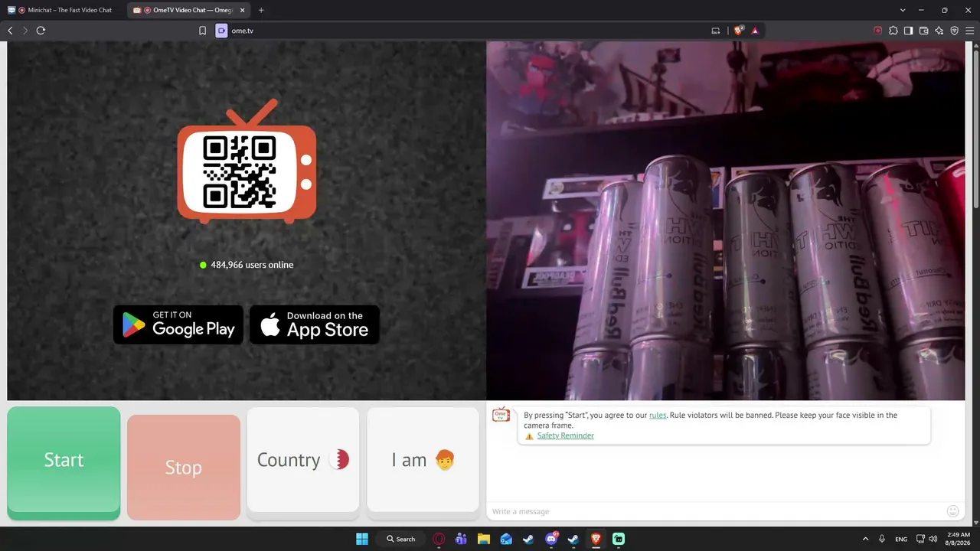Open Leo AI assistant sparkle icon
Image resolution: width=980 pixels, height=551 pixels.
(939, 31)
